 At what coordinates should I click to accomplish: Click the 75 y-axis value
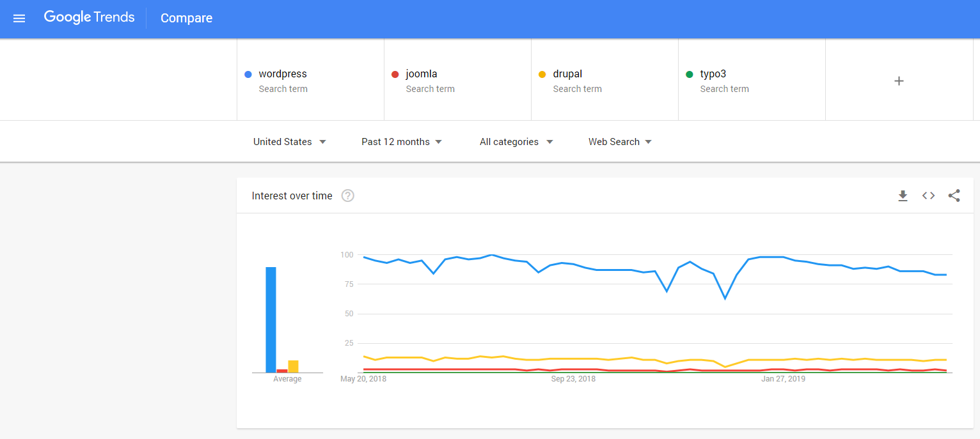coord(349,284)
